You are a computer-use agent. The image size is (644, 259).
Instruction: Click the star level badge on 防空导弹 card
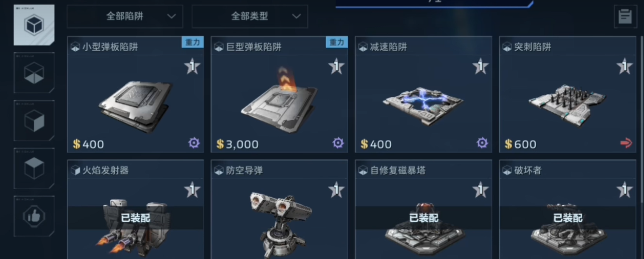pos(336,190)
